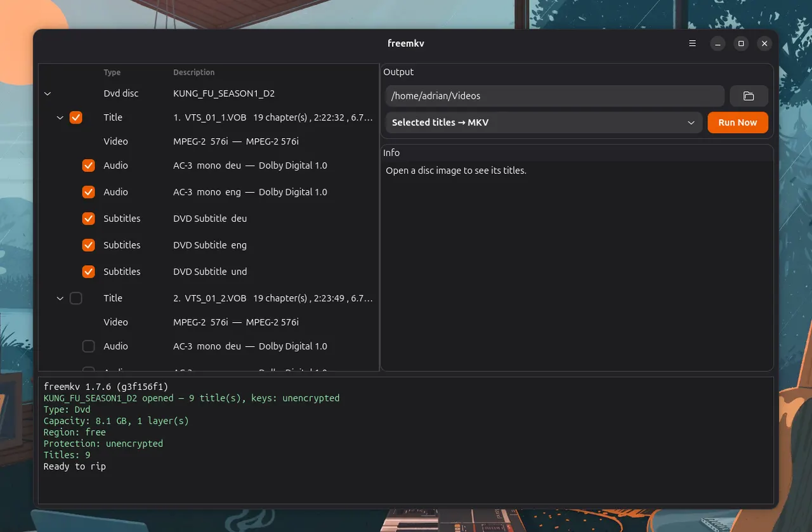The image size is (812, 532).
Task: Uncheck Title 1 VTS_01_1.VOB checkbox
Action: click(76, 117)
